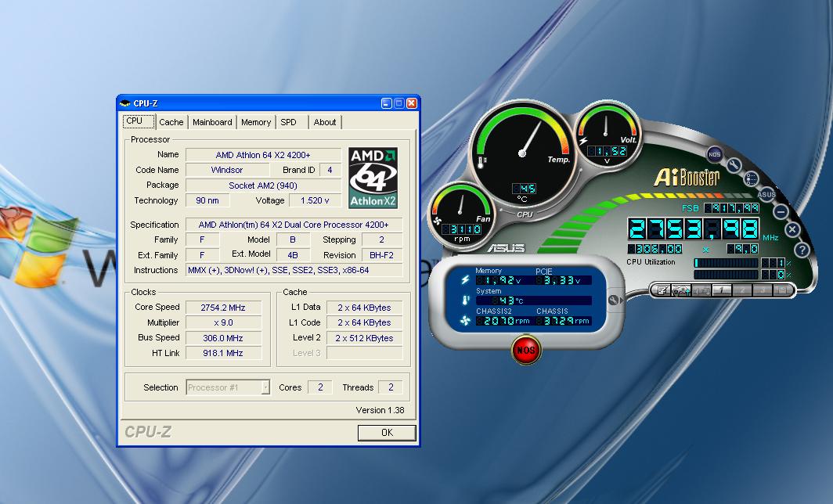Open AI Booster wrench settings on arc
This screenshot has width=833, height=504.
733,165
